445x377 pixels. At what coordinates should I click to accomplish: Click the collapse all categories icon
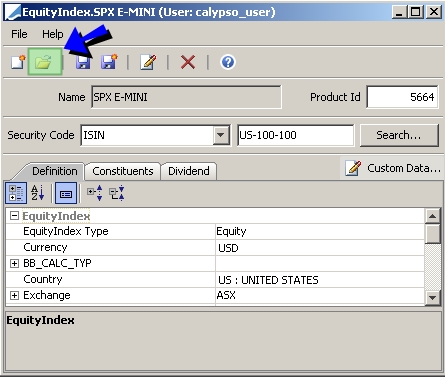(117, 193)
